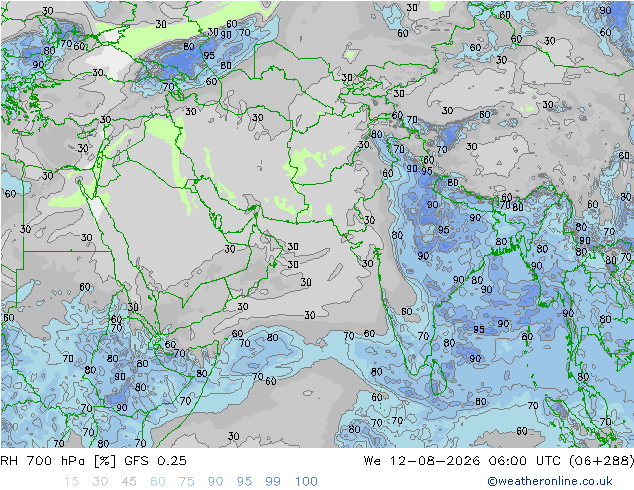Image resolution: width=634 pixels, height=490 pixels.
Task: Select the legend value 90 in scale
Action: coord(216,482)
